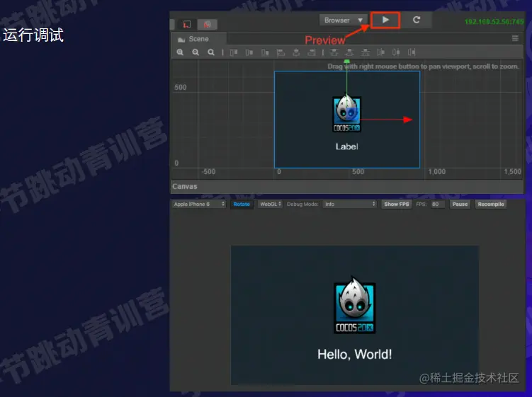This screenshot has height=397, width=532.
Task: Click the distribute bottom edges icon
Action: click(x=366, y=52)
